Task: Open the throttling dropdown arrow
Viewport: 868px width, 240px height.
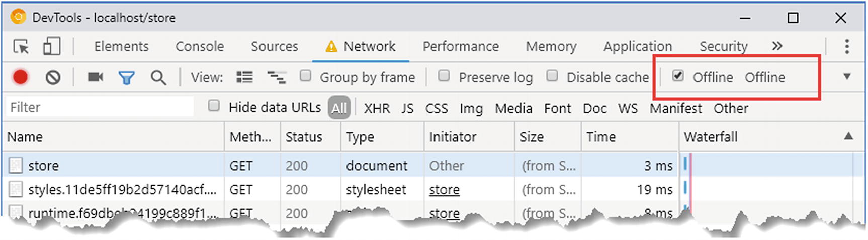Action: tap(847, 77)
